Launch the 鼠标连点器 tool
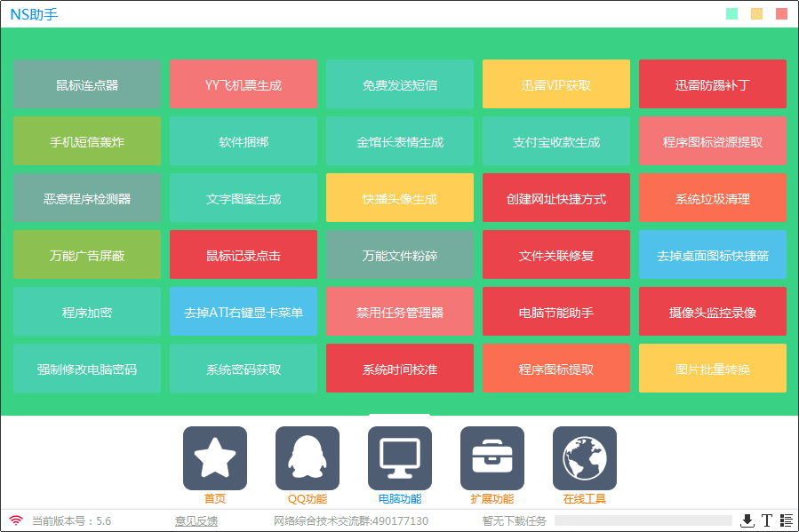 (x=86, y=83)
